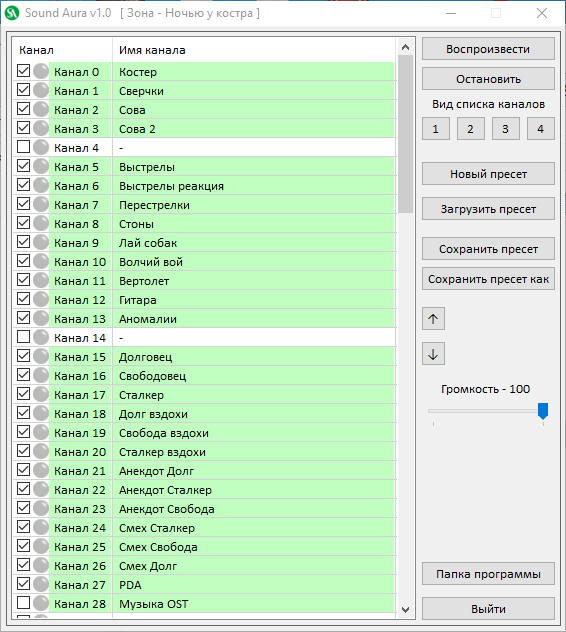Click the move-down arrow button

click(x=433, y=354)
